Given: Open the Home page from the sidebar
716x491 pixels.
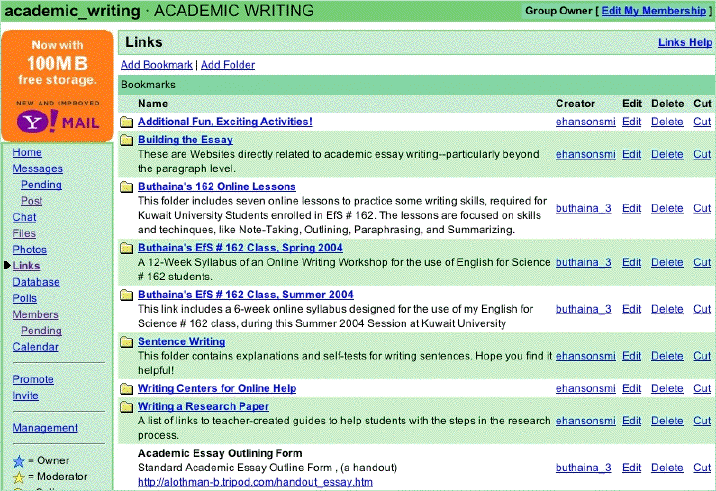Looking at the screenshot, I should [27, 153].
